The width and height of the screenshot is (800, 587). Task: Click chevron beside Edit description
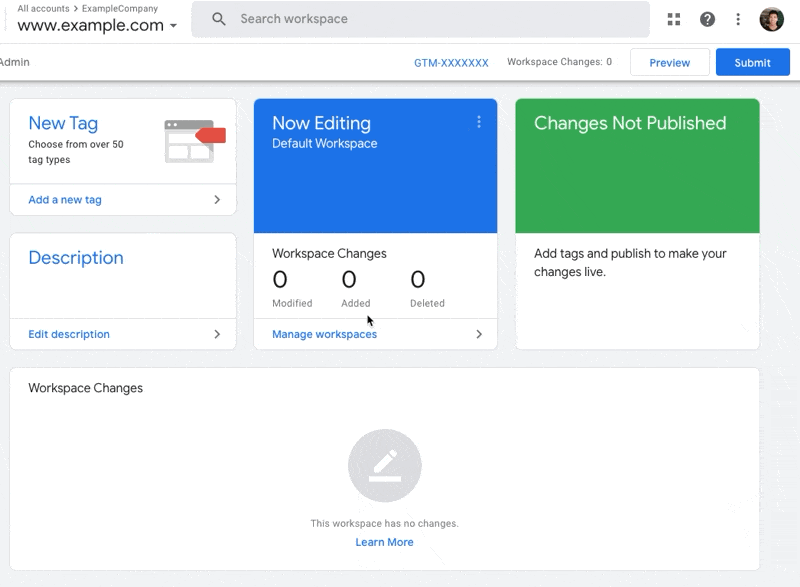(x=217, y=334)
